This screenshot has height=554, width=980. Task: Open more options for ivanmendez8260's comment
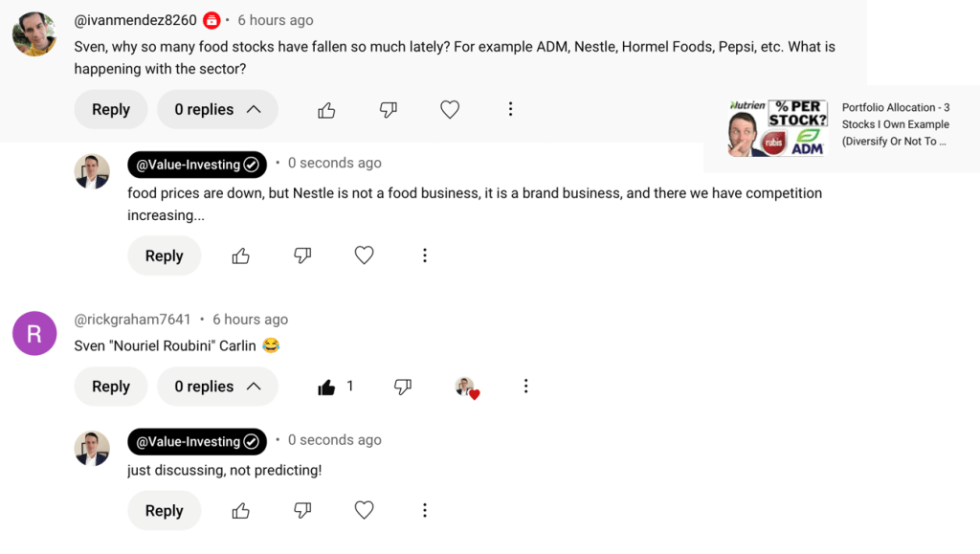[510, 109]
